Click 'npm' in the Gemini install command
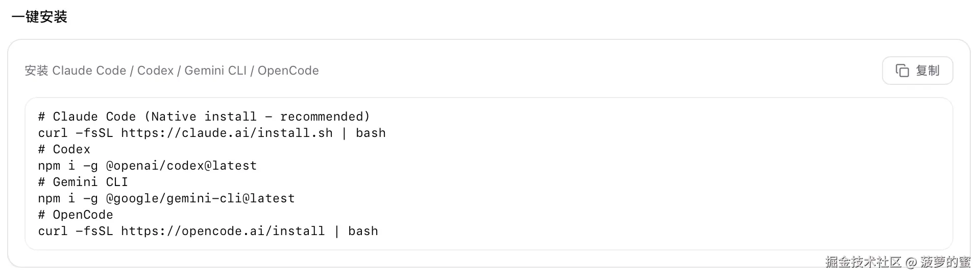The height and width of the screenshot is (278, 980). point(49,198)
